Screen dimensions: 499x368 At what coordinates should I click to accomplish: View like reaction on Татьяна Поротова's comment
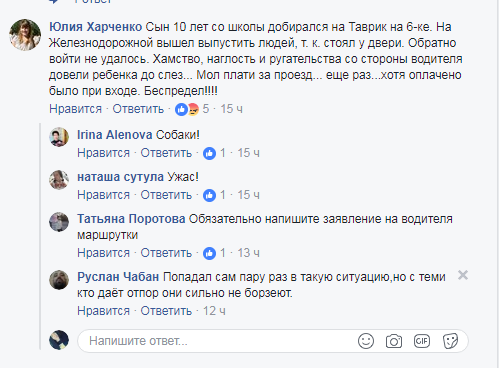click(209, 253)
